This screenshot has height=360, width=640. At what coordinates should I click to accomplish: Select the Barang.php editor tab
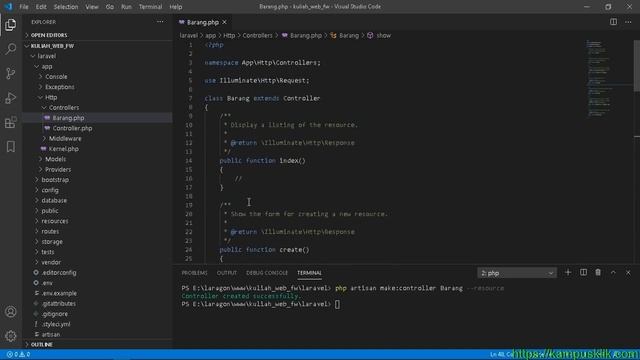pyautogui.click(x=202, y=22)
